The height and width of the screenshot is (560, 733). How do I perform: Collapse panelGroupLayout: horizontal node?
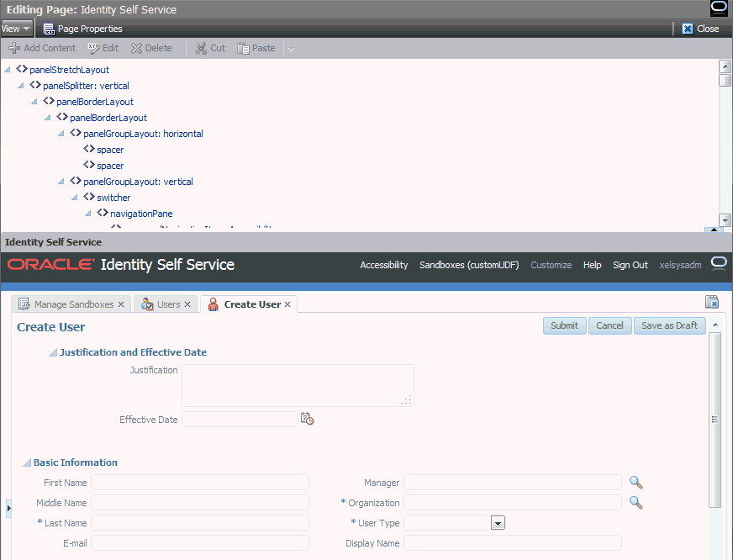[x=61, y=134]
